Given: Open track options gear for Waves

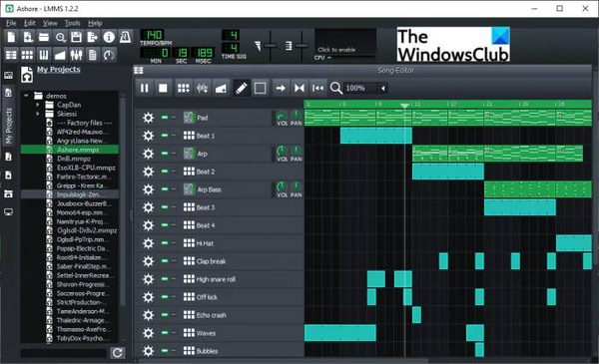Looking at the screenshot, I should [x=148, y=333].
